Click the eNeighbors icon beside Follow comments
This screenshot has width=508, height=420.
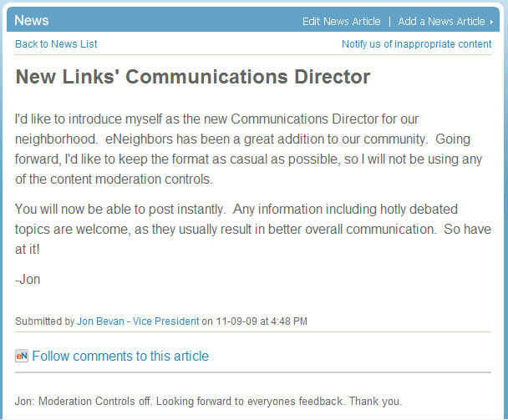click(22, 356)
